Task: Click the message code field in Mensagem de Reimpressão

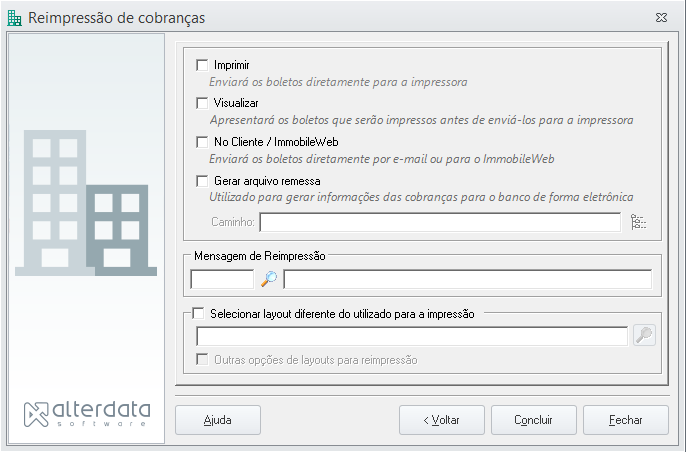Action: 222,279
